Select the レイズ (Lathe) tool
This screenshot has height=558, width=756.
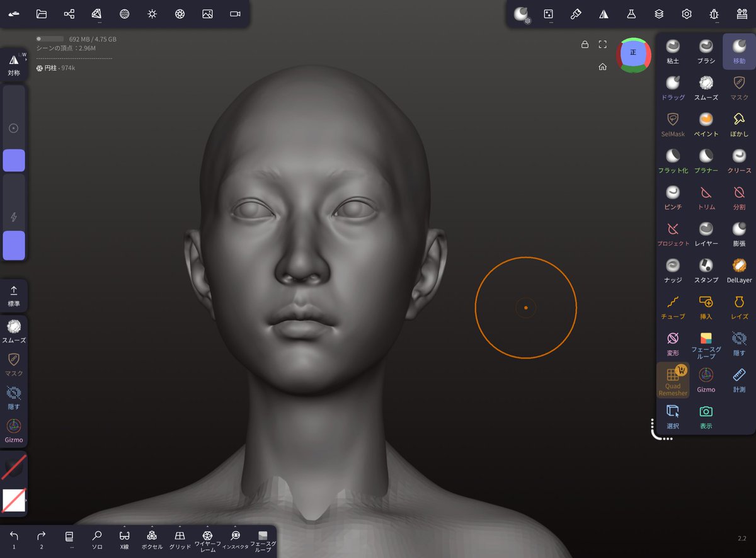point(739,307)
